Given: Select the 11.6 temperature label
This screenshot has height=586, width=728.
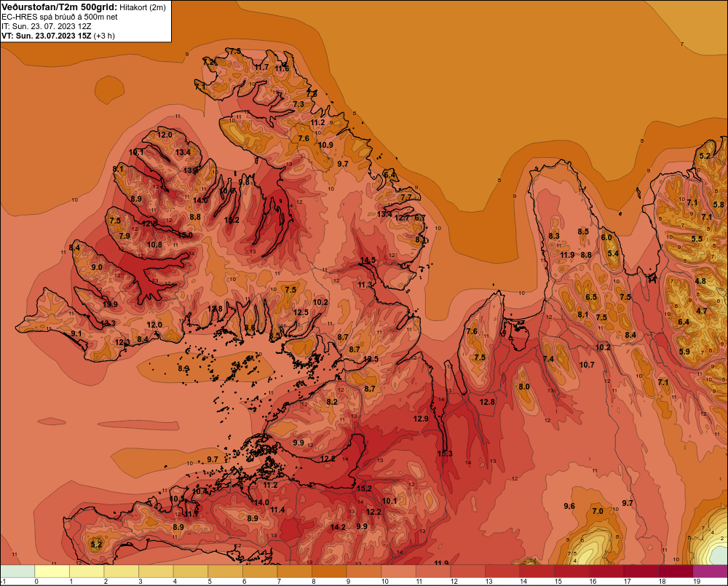Looking at the screenshot, I should (282, 68).
